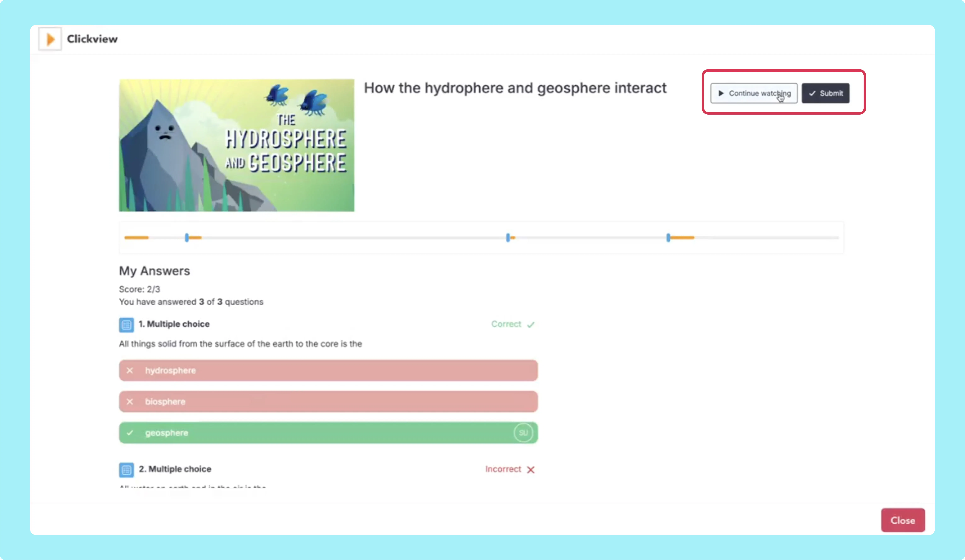965x560 pixels.
Task: Click the 'Score: 2/3' text
Action: 139,289
